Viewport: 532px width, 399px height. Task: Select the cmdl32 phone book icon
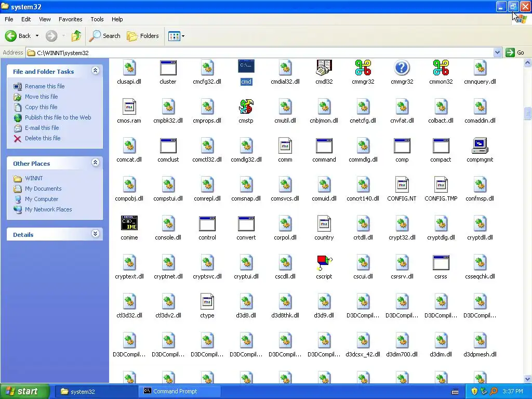click(x=324, y=68)
